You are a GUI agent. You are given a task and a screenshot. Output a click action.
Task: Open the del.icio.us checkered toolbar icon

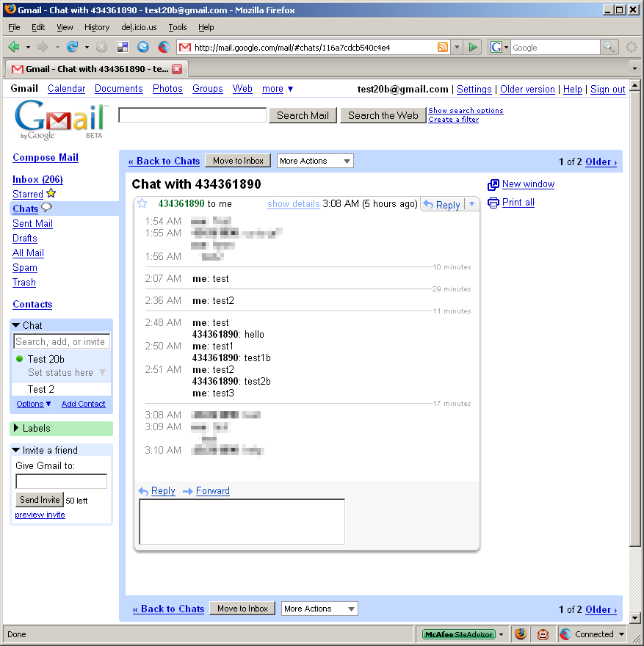[123, 47]
